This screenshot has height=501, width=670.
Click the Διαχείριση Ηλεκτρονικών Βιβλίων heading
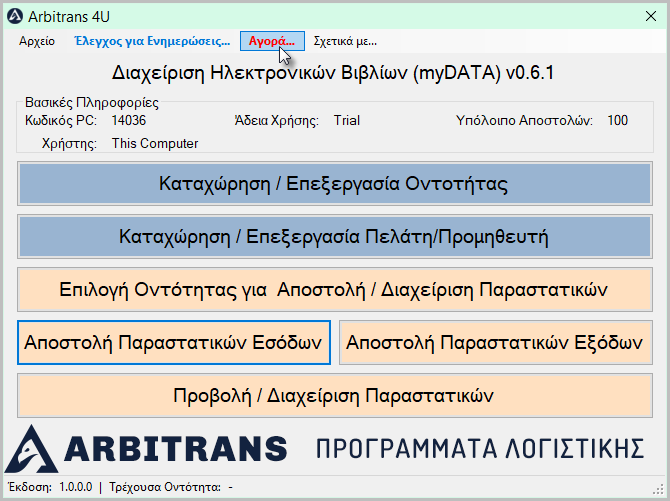333,73
